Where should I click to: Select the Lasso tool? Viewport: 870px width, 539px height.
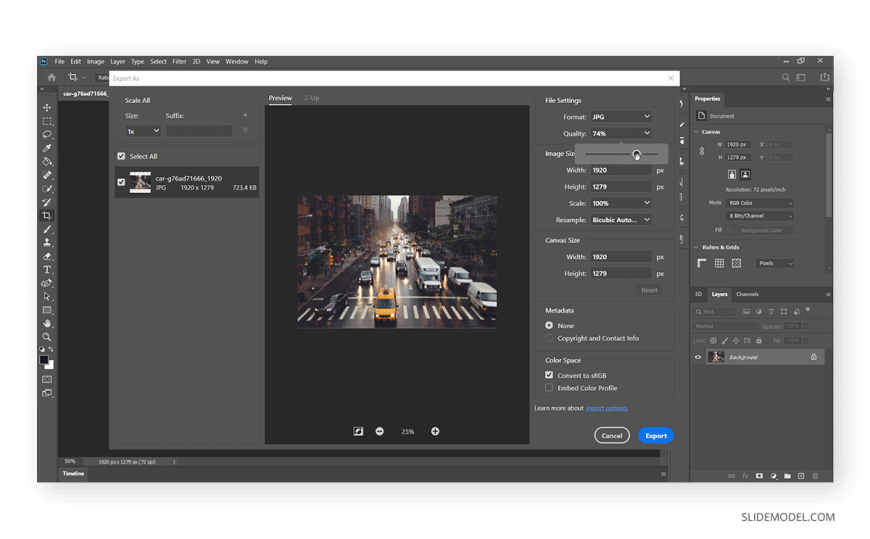click(47, 134)
